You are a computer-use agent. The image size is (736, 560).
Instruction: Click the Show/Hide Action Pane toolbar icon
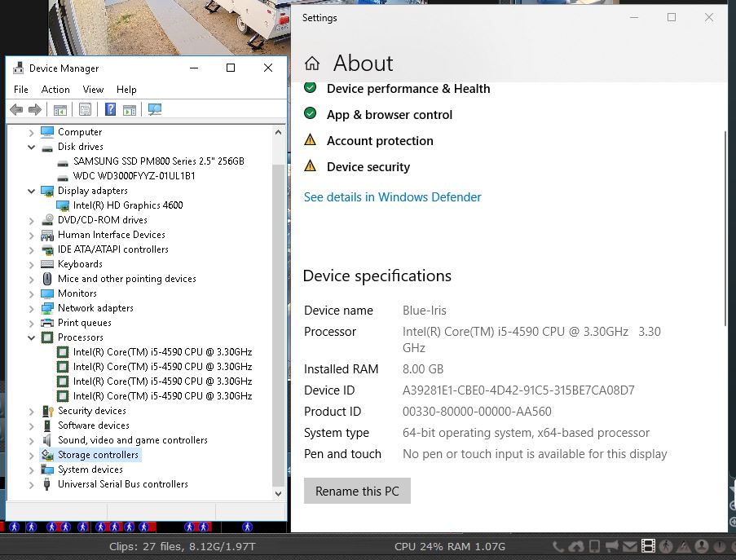point(130,110)
